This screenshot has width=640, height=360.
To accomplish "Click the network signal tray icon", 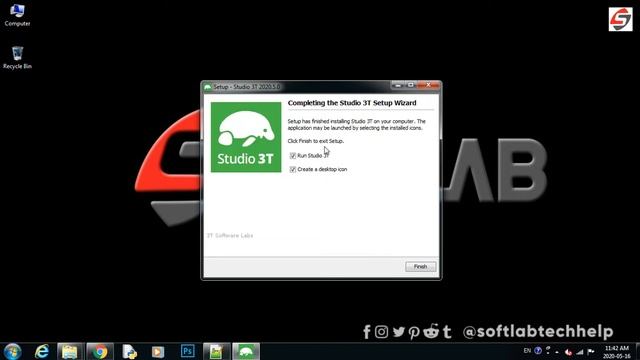I will coord(580,351).
